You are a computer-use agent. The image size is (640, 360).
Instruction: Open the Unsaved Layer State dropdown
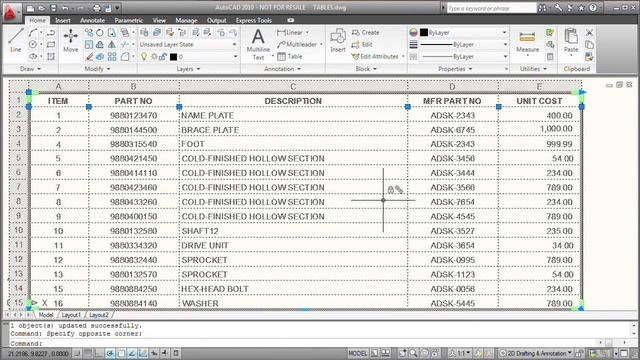[188, 44]
